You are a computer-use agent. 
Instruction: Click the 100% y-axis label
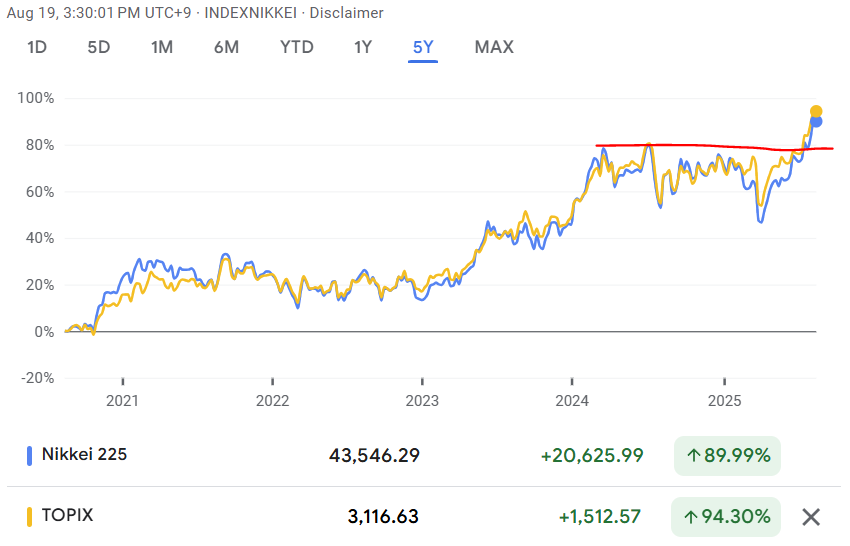(x=36, y=98)
